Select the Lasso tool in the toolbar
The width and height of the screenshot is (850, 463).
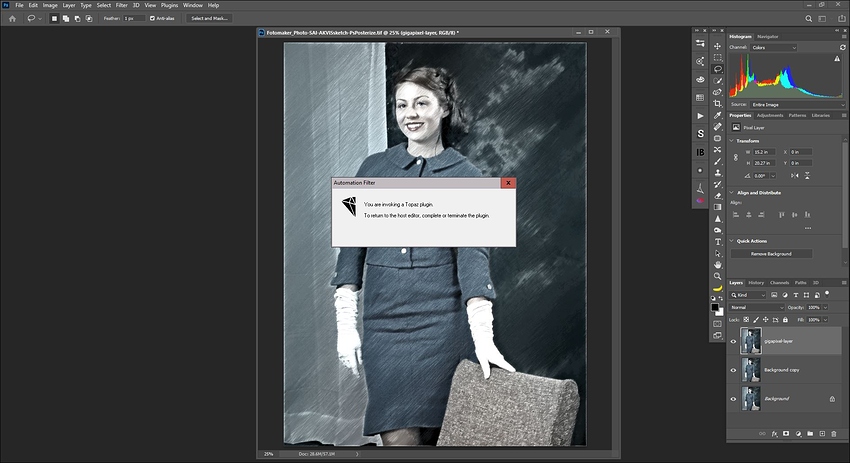(718, 69)
